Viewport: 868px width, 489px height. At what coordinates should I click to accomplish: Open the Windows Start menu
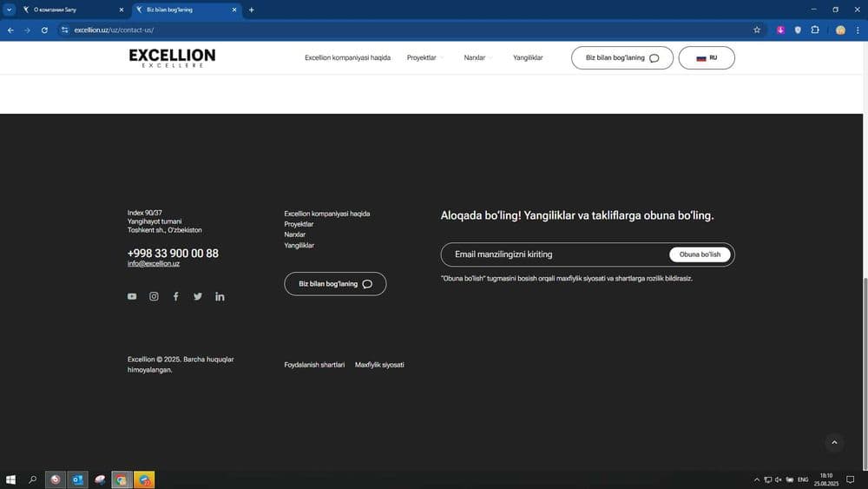[x=10, y=479]
